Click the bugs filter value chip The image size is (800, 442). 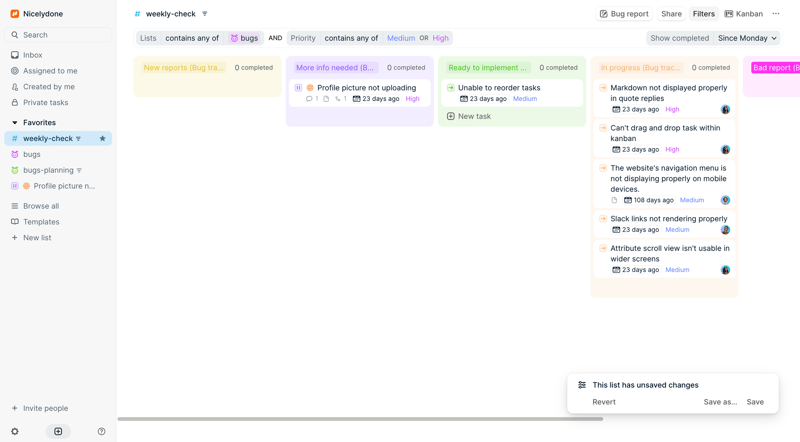pos(244,38)
